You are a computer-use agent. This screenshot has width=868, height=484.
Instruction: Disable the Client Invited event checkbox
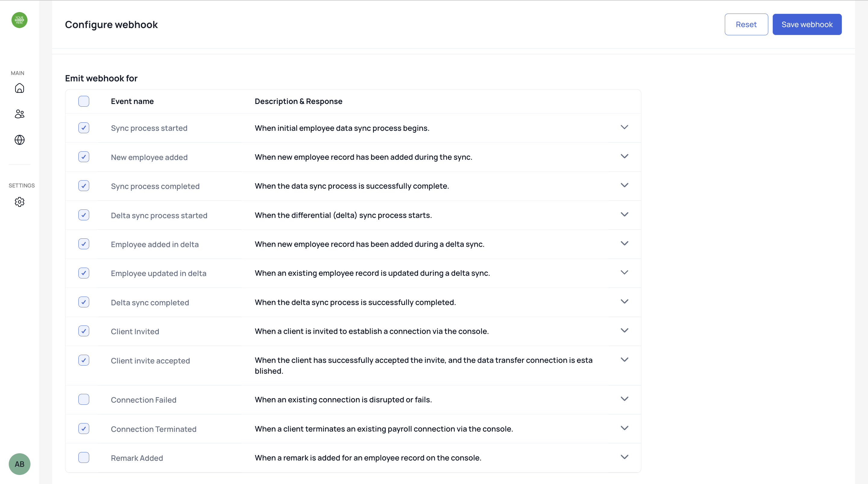[x=83, y=331]
